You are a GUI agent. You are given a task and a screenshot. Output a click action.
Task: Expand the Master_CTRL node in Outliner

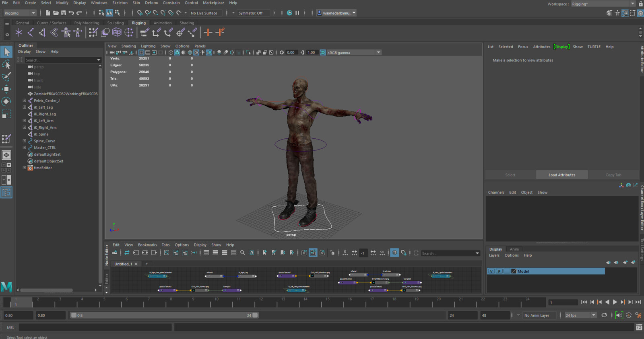(x=24, y=148)
